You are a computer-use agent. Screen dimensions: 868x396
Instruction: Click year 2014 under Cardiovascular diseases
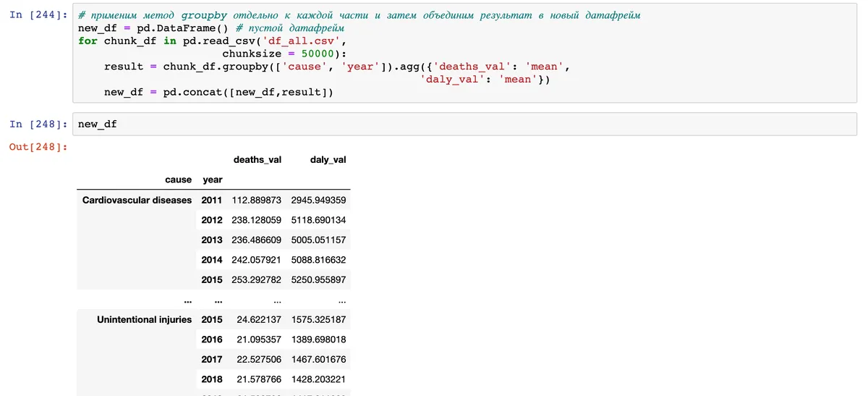211,259
